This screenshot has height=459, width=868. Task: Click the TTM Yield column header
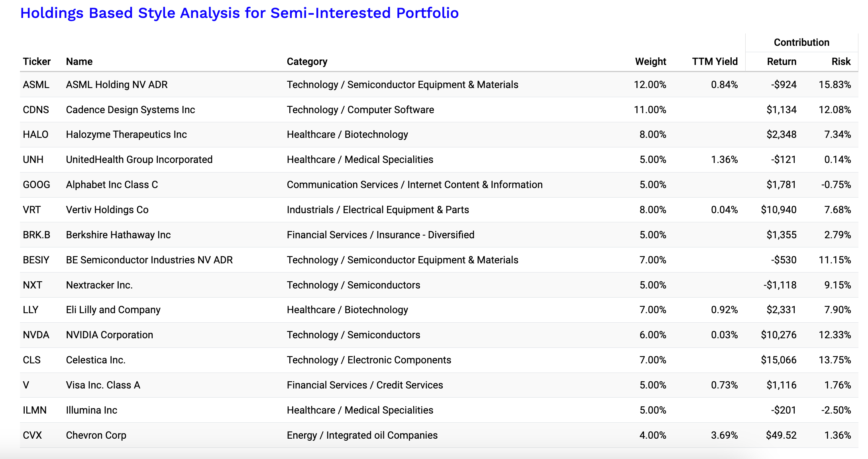pyautogui.click(x=715, y=61)
